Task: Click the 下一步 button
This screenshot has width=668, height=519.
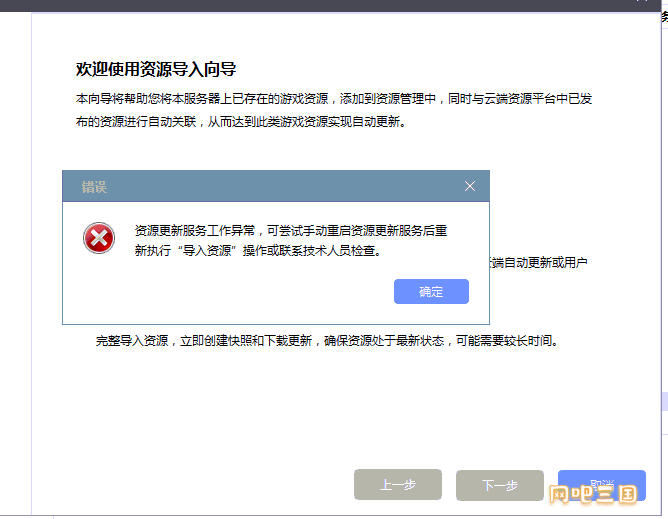Action: coord(500,485)
